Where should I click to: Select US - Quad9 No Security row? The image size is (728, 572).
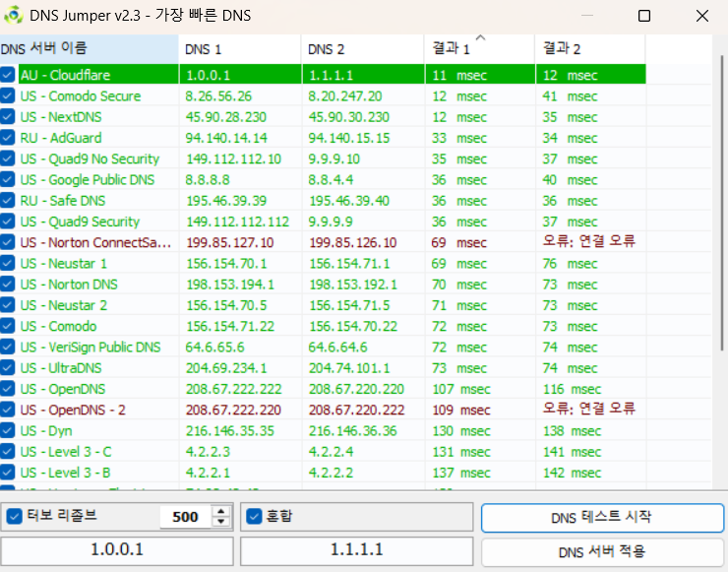323,159
